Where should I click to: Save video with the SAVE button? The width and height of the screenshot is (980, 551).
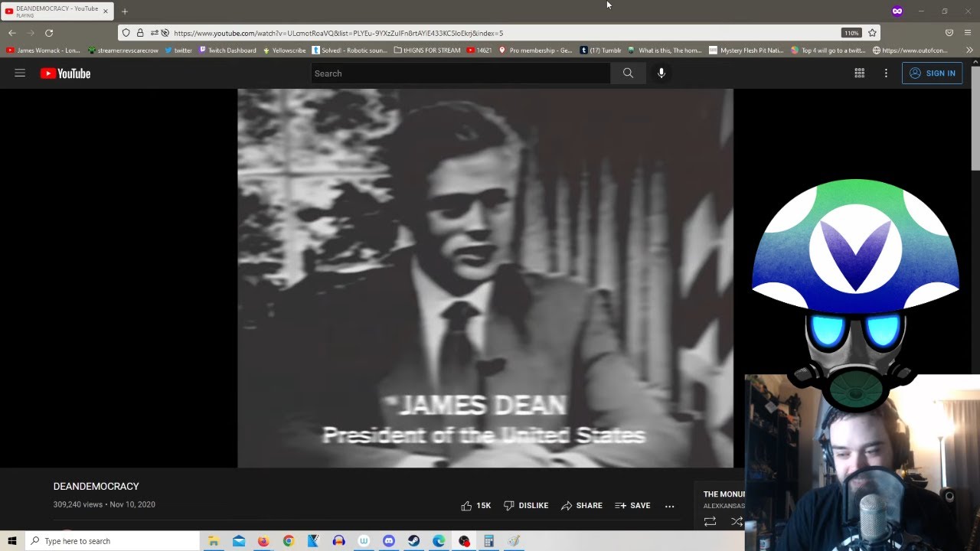pos(632,506)
